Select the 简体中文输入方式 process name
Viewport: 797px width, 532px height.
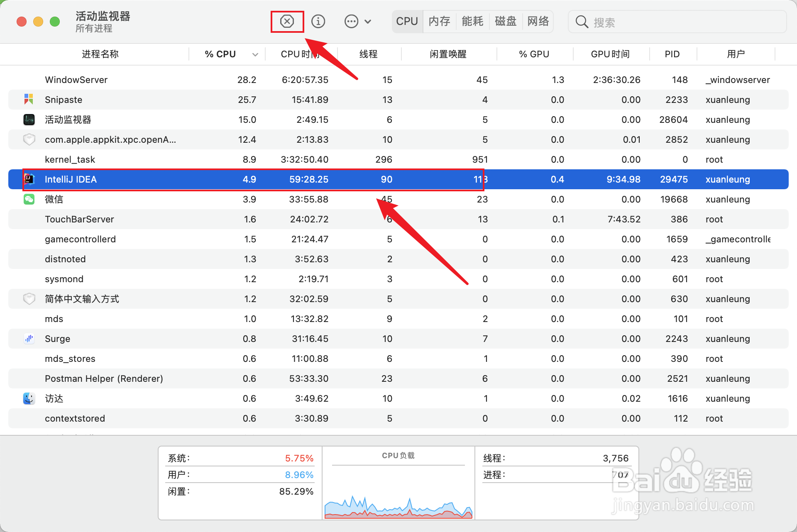[82, 299]
